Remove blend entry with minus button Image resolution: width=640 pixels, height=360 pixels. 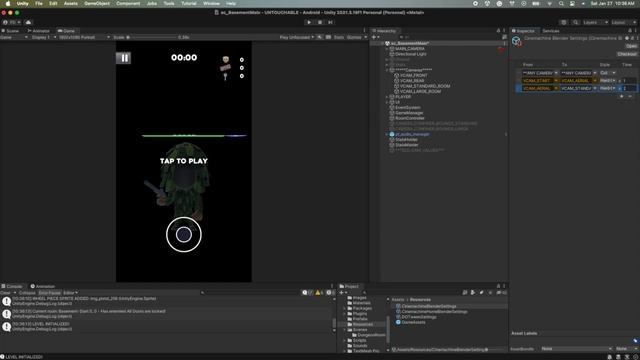630,96
